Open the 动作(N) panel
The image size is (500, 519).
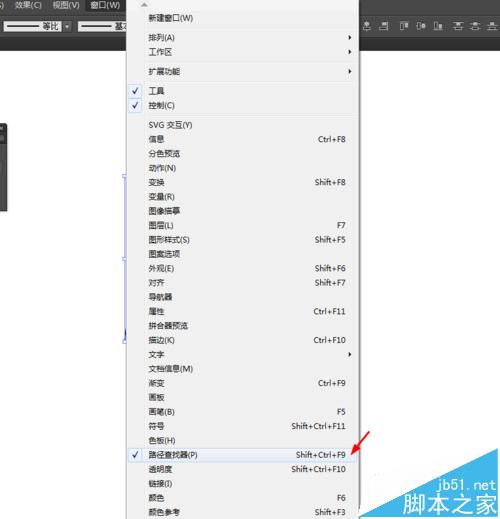coord(243,168)
